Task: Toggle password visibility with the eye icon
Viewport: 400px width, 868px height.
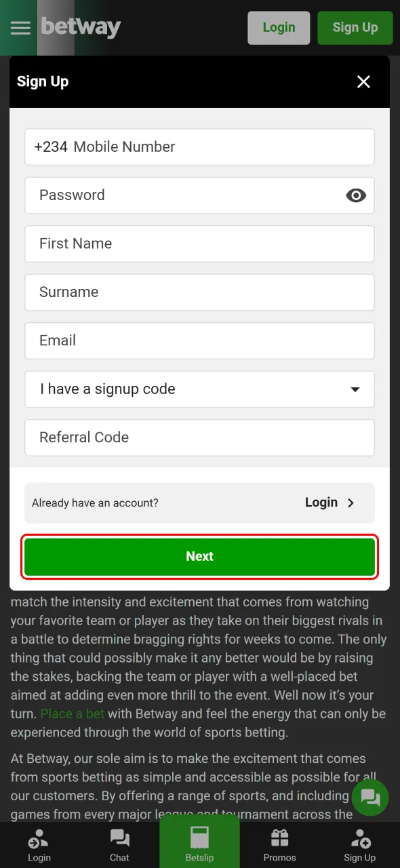Action: 356,195
